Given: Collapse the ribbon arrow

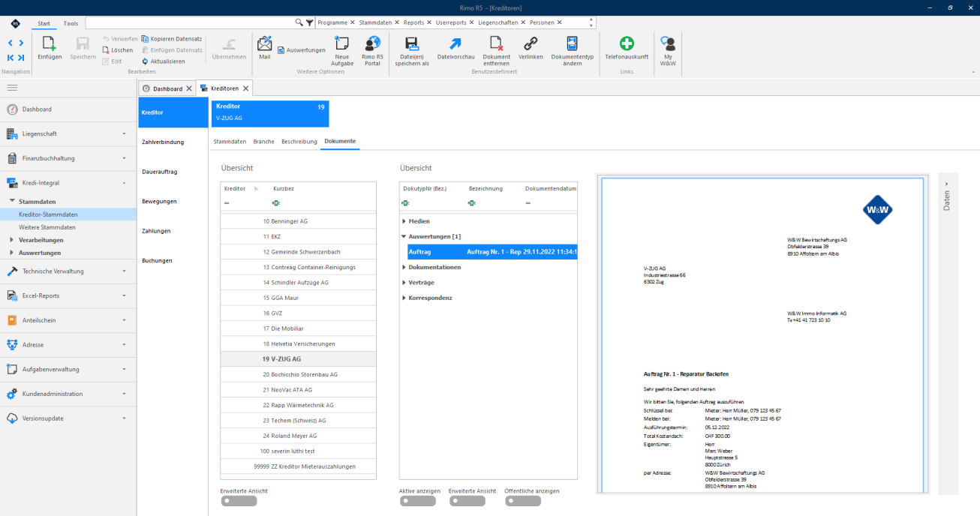Looking at the screenshot, I should [973, 72].
